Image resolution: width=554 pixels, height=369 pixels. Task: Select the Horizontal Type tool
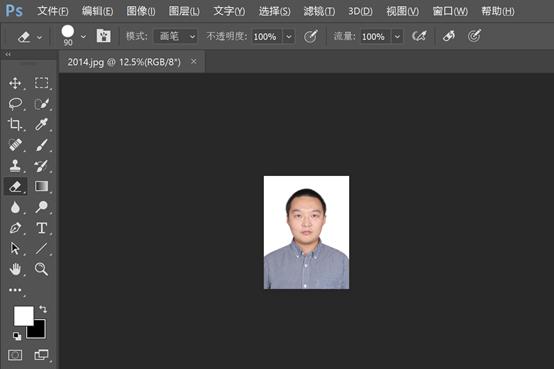pyautogui.click(x=41, y=228)
